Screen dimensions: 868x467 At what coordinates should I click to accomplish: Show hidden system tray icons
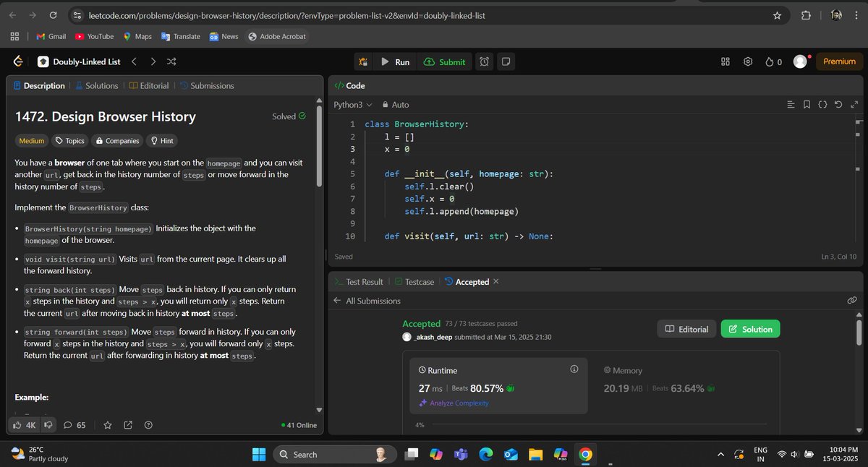click(720, 454)
